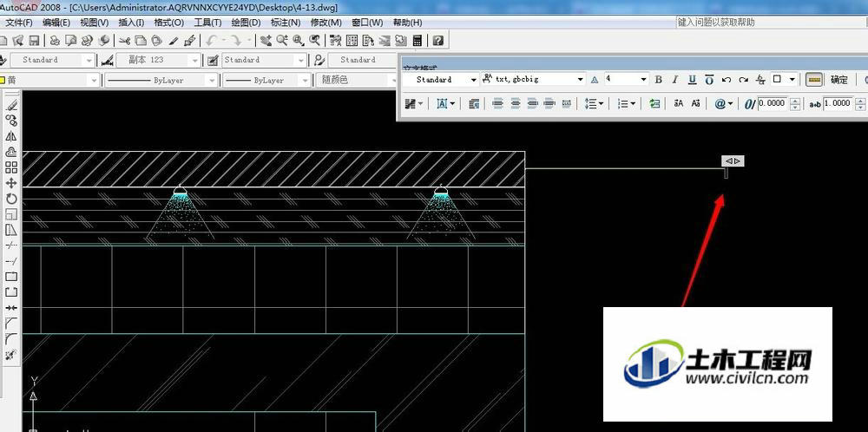
Task: Convert text with the lowercase button
Action: 695,103
